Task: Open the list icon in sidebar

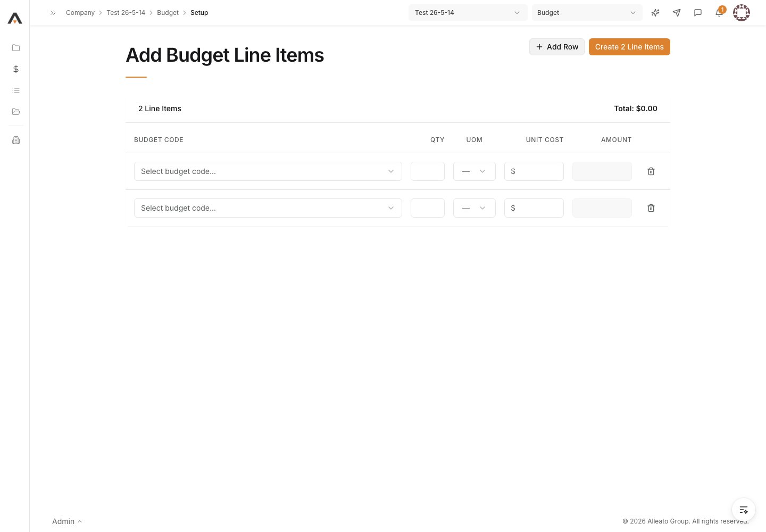Action: [16, 90]
